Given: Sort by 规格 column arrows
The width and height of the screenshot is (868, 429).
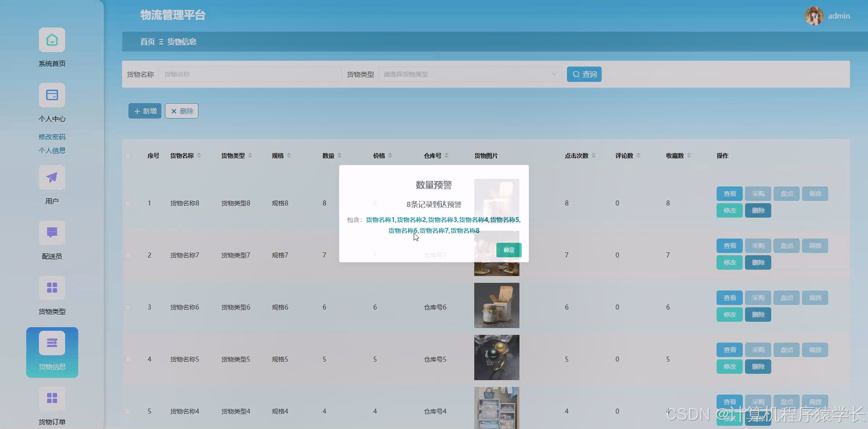Looking at the screenshot, I should click(289, 156).
